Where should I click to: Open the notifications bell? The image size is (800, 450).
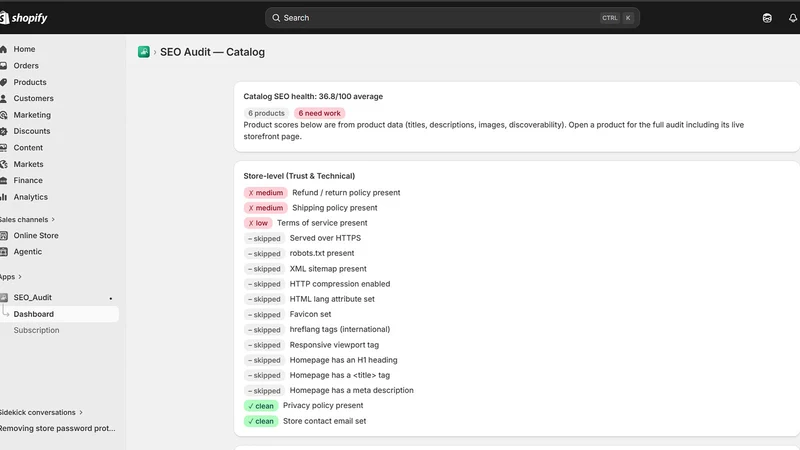pos(793,18)
